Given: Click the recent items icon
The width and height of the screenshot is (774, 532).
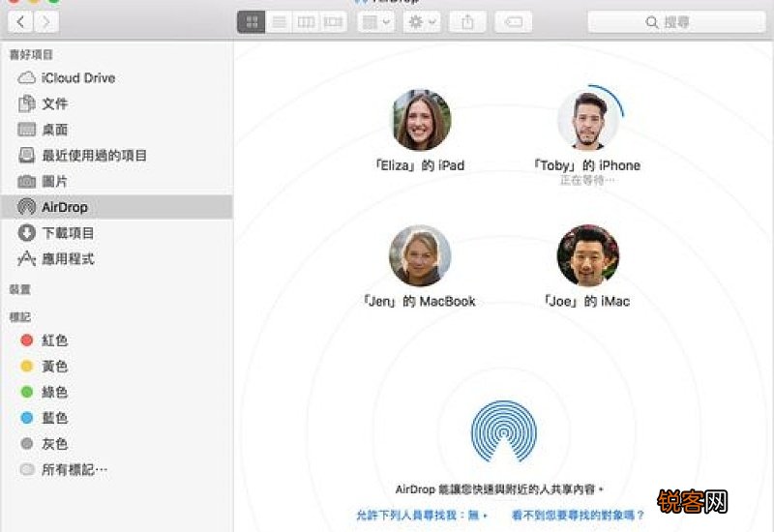Looking at the screenshot, I should point(27,156).
